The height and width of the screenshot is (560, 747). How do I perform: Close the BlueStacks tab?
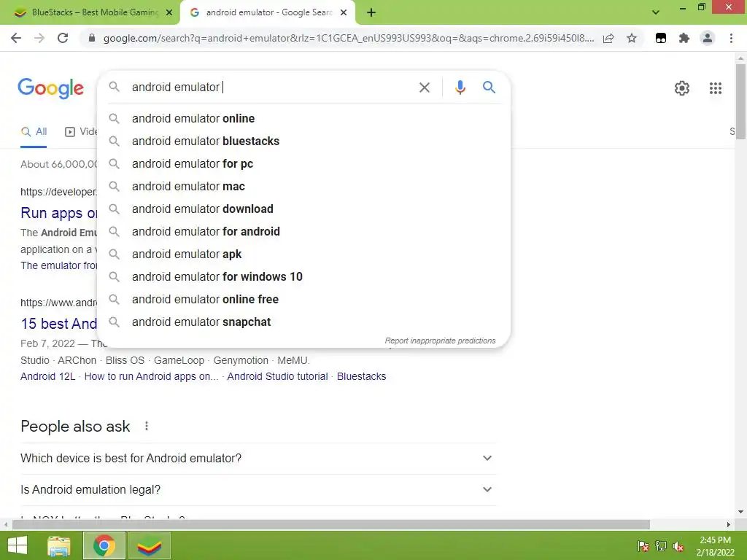169,13
